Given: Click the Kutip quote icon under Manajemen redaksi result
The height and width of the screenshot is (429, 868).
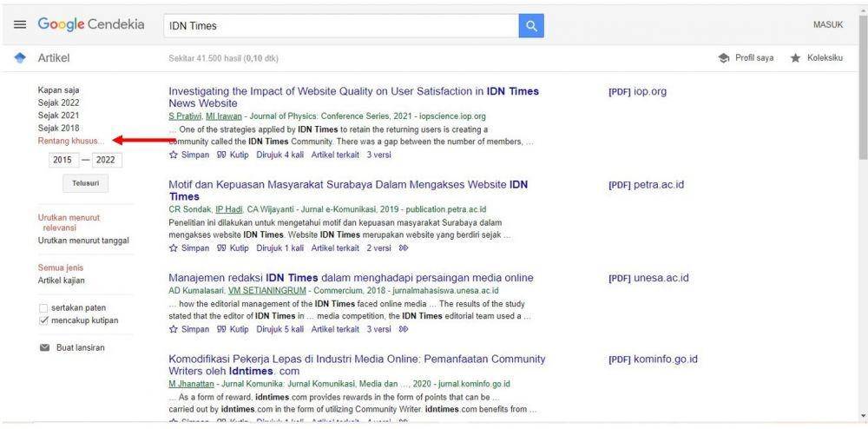Looking at the screenshot, I should click(221, 329).
